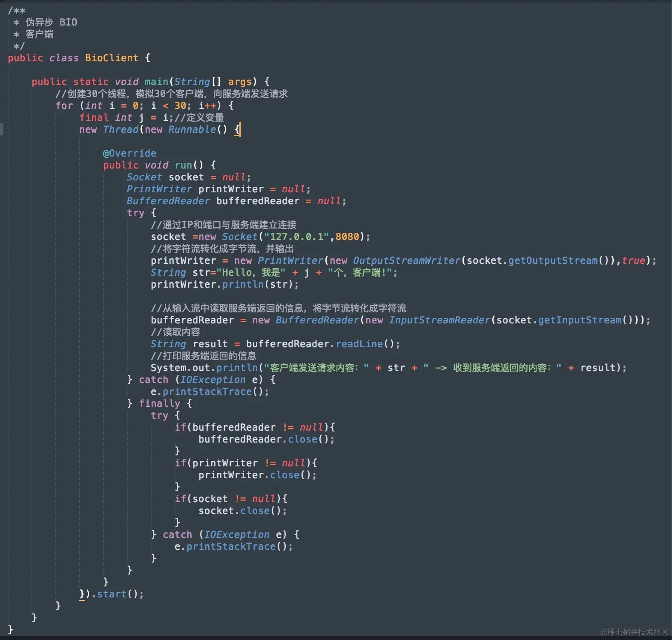The height and width of the screenshot is (640, 672).
Task: Click the readLine method call
Action: pos(359,344)
